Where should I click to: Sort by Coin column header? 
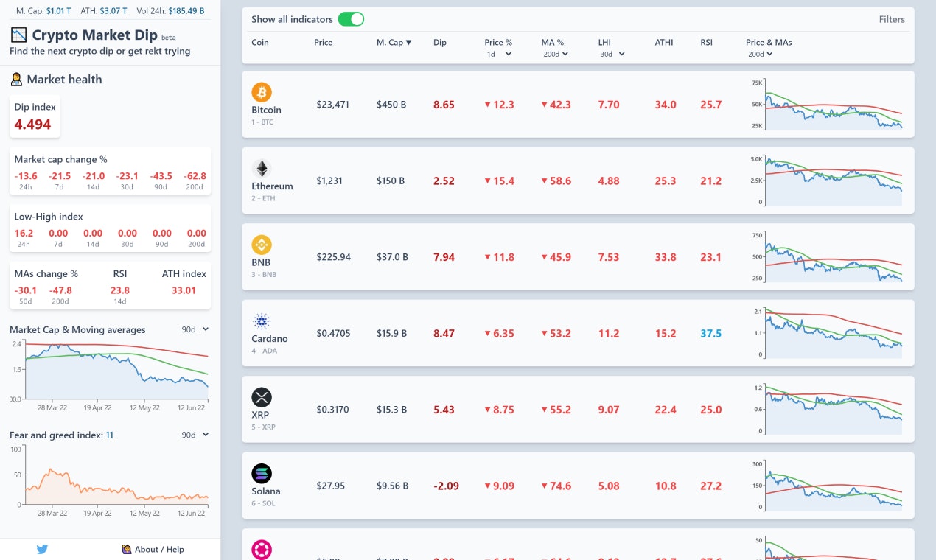point(260,42)
